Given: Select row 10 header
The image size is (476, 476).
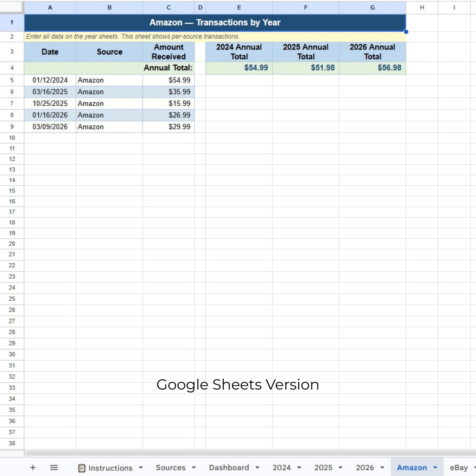Looking at the screenshot, I should click(12, 138).
